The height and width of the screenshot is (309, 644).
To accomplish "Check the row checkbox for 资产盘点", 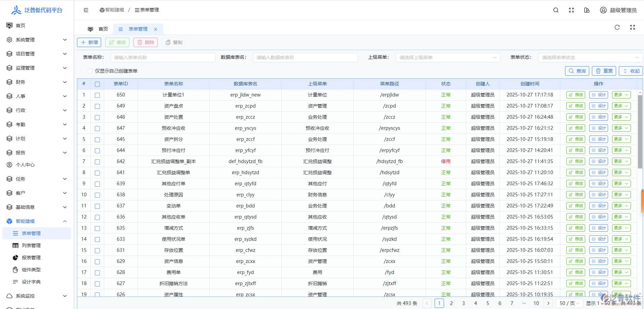I will pyautogui.click(x=97, y=106).
